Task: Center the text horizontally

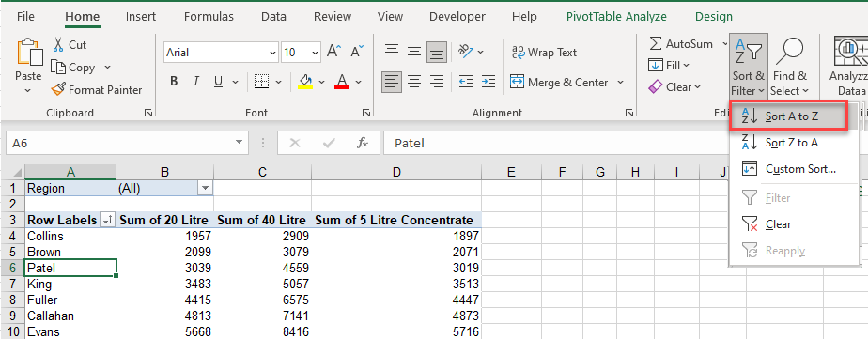Action: [414, 83]
